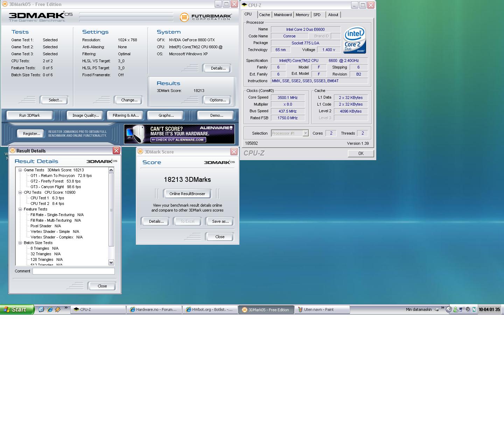Open the About tab in CPU-Z

[x=333, y=15]
